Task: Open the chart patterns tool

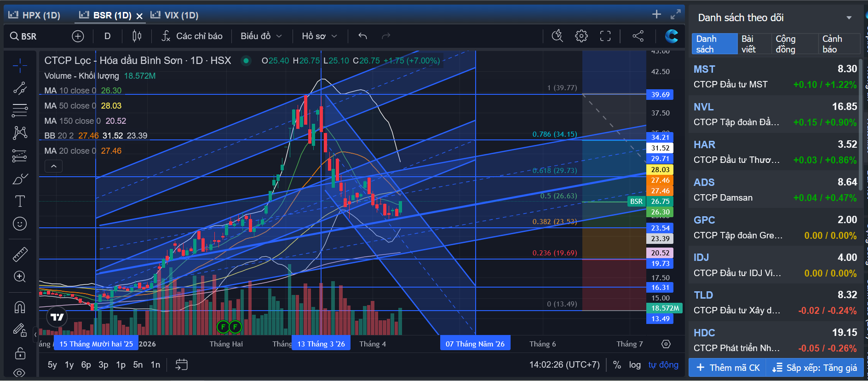Action: [20, 133]
